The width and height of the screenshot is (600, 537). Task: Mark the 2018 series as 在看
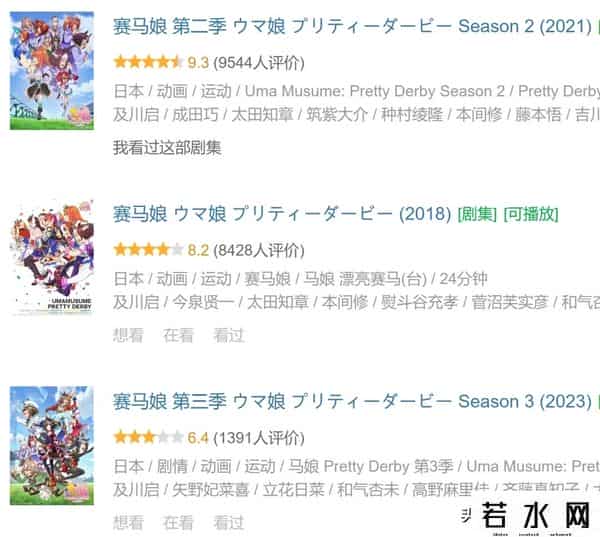pos(178,335)
